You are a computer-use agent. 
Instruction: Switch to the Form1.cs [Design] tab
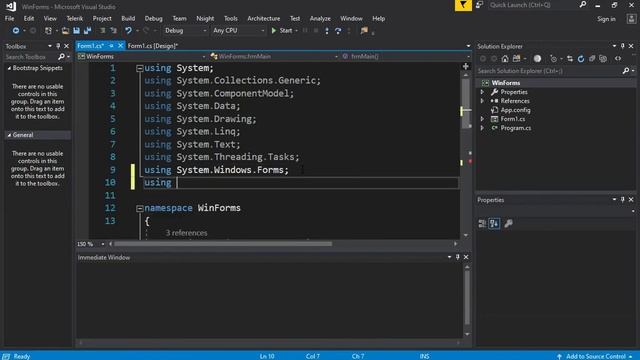(153, 46)
